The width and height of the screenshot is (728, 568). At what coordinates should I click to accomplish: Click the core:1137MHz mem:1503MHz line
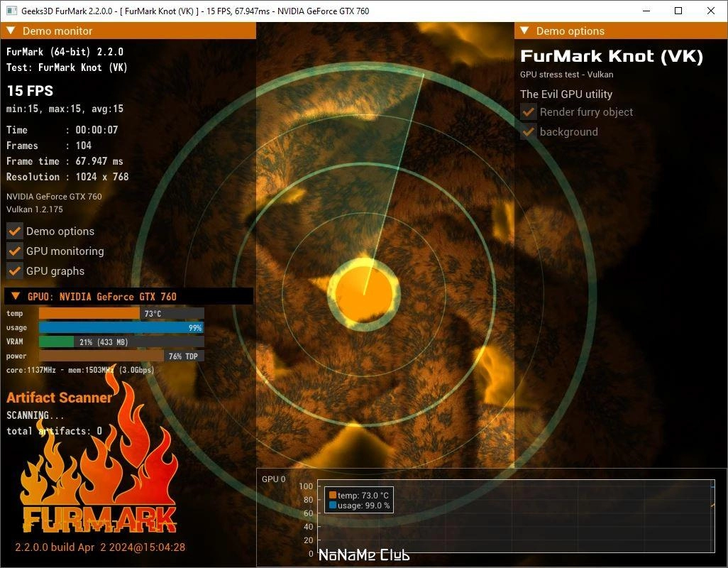point(80,370)
